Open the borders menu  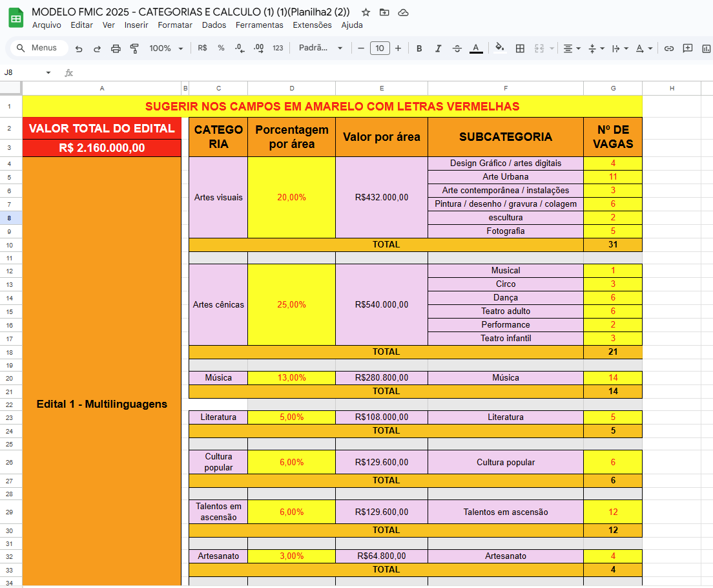click(x=520, y=48)
